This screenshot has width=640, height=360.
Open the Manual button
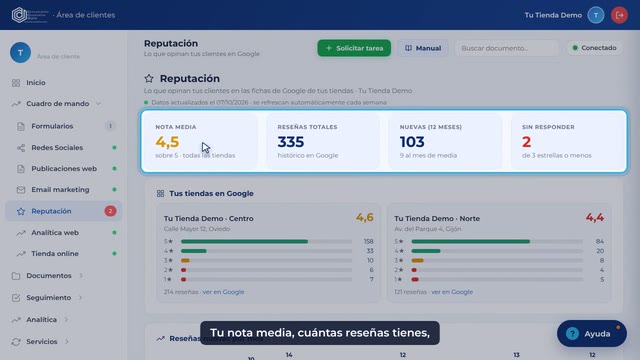coord(422,48)
